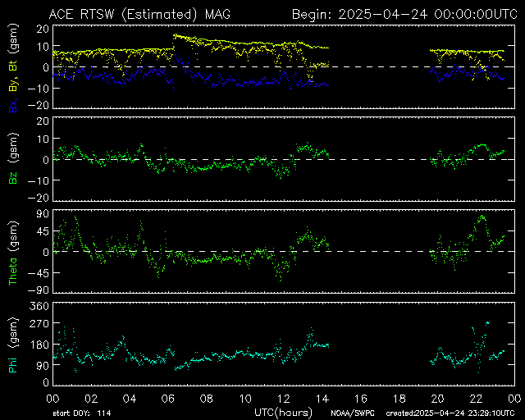Select the "04" hour label on time axis

[130, 399]
